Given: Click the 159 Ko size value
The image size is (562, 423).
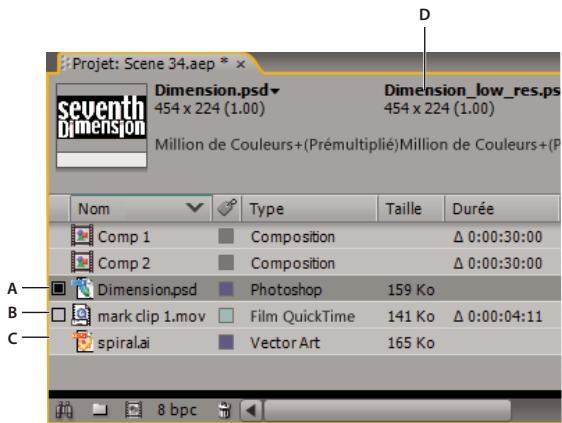Looking at the screenshot, I should click(x=411, y=290).
